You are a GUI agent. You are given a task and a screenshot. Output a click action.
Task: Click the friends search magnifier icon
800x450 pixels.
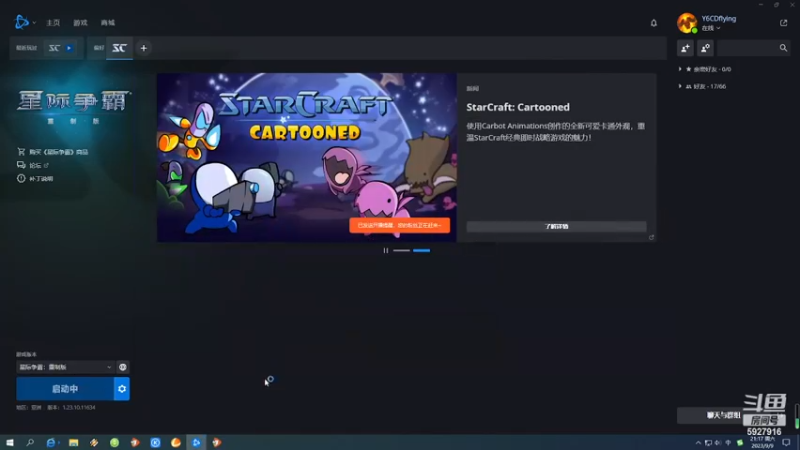[783, 48]
